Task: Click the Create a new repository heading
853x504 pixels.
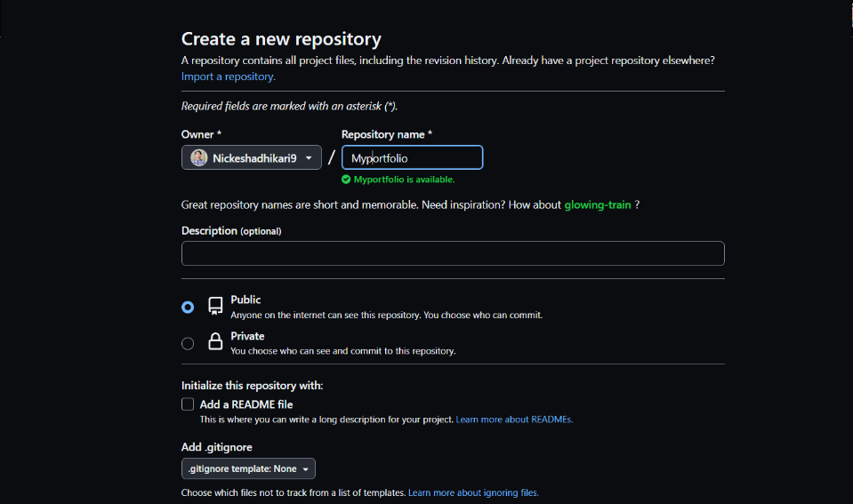Action: (x=281, y=39)
